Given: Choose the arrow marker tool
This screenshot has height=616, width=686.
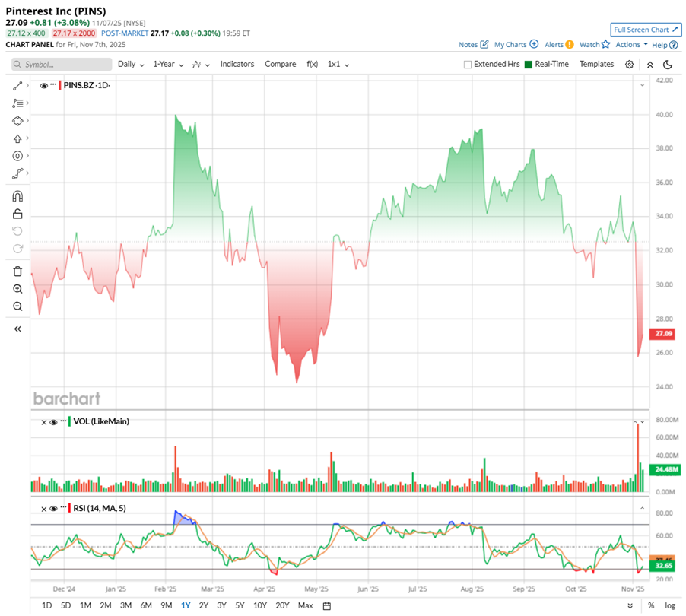Looking at the screenshot, I should click(17, 138).
